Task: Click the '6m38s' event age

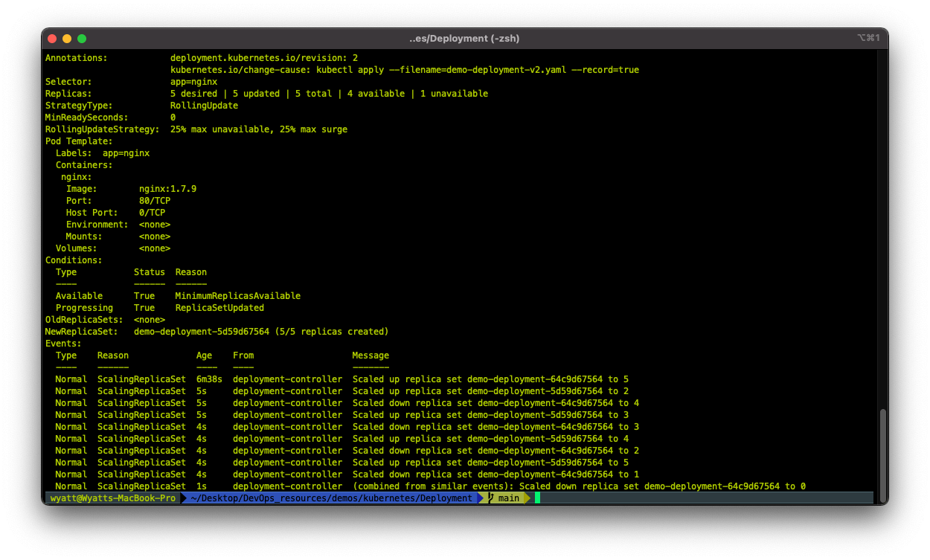Action: (x=209, y=379)
